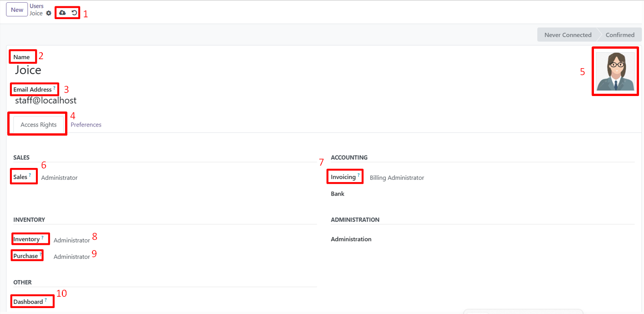
Task: Open the Purchase access level selector
Action: coord(71,256)
